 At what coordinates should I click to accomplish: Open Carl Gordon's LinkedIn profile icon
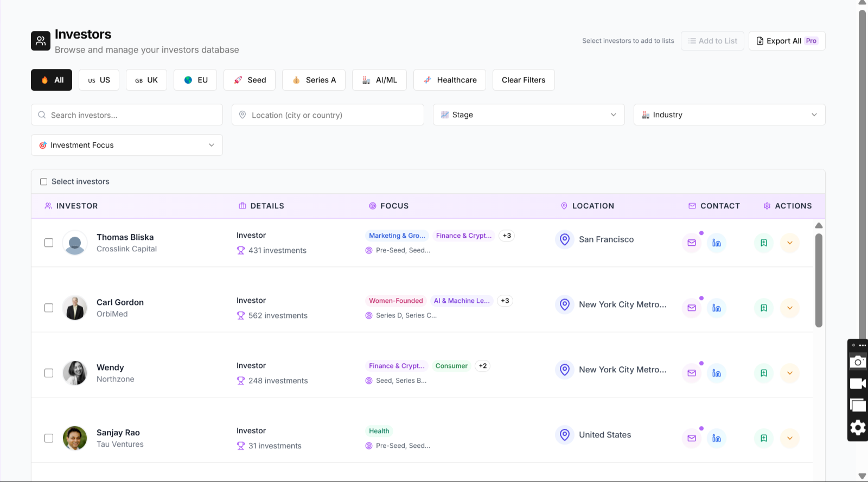[x=716, y=308]
